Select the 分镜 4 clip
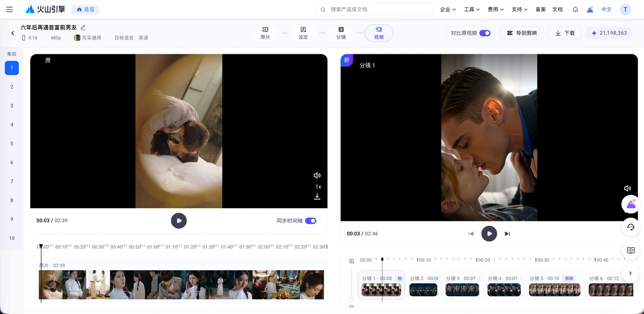Image resolution: width=644 pixels, height=314 pixels. pyautogui.click(x=504, y=285)
